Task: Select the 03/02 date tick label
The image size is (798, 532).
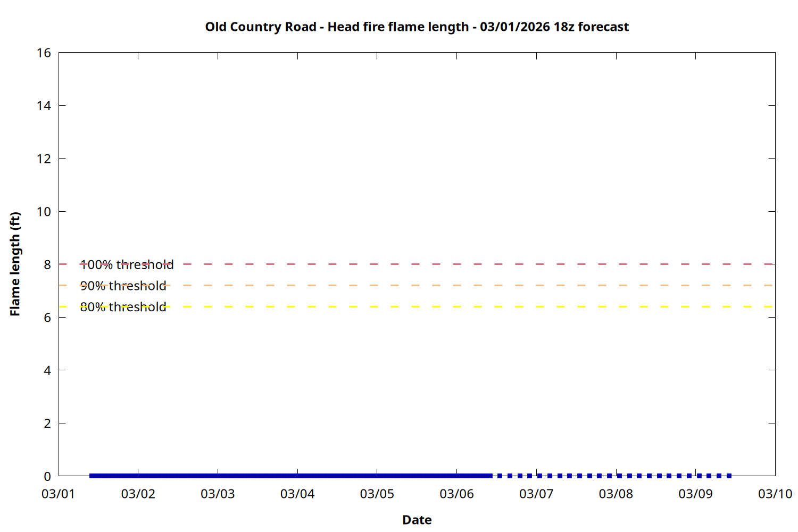Action: tap(138, 494)
